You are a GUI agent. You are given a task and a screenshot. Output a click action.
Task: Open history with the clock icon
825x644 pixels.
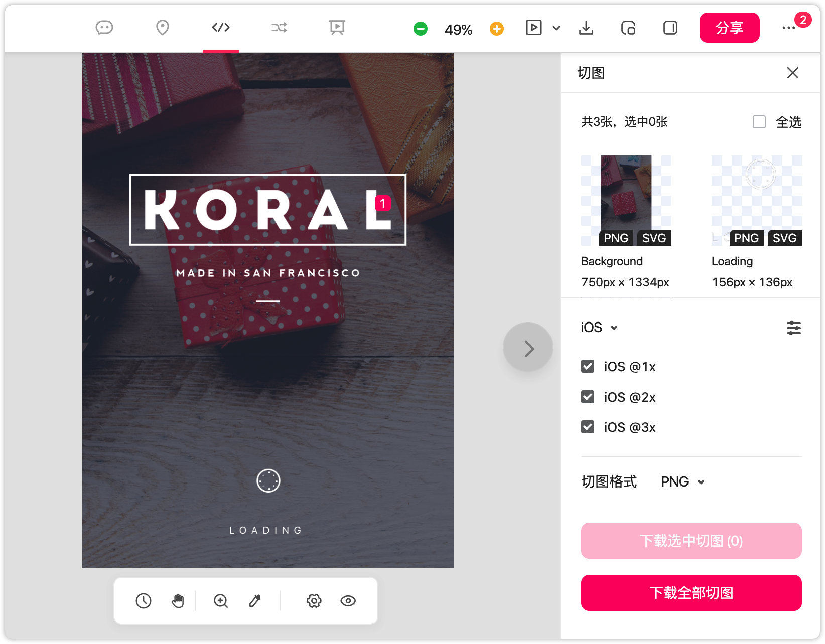tap(144, 601)
